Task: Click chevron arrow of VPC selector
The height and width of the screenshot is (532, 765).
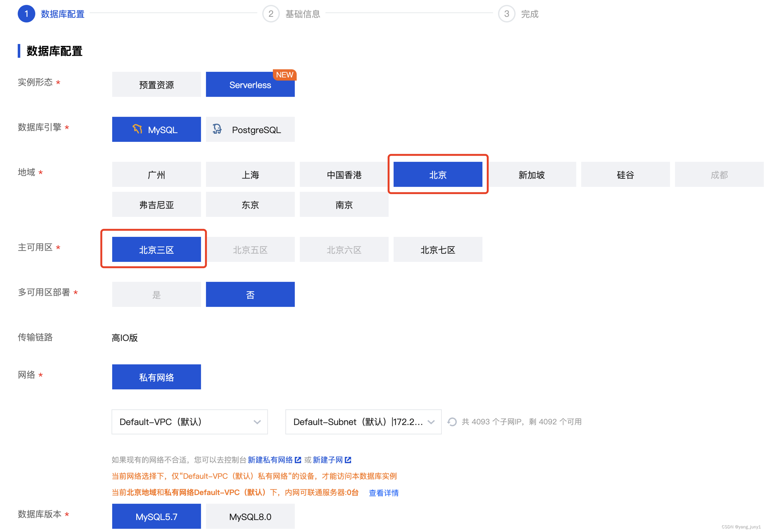Action: pos(257,422)
